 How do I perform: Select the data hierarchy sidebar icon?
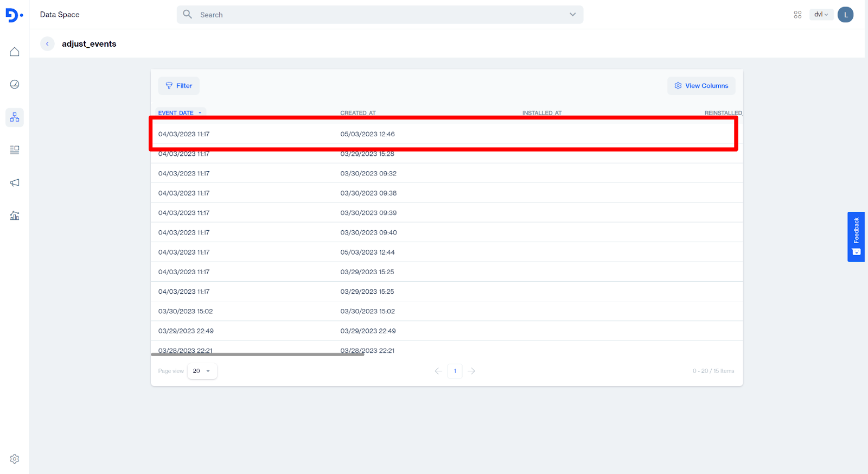click(x=15, y=117)
